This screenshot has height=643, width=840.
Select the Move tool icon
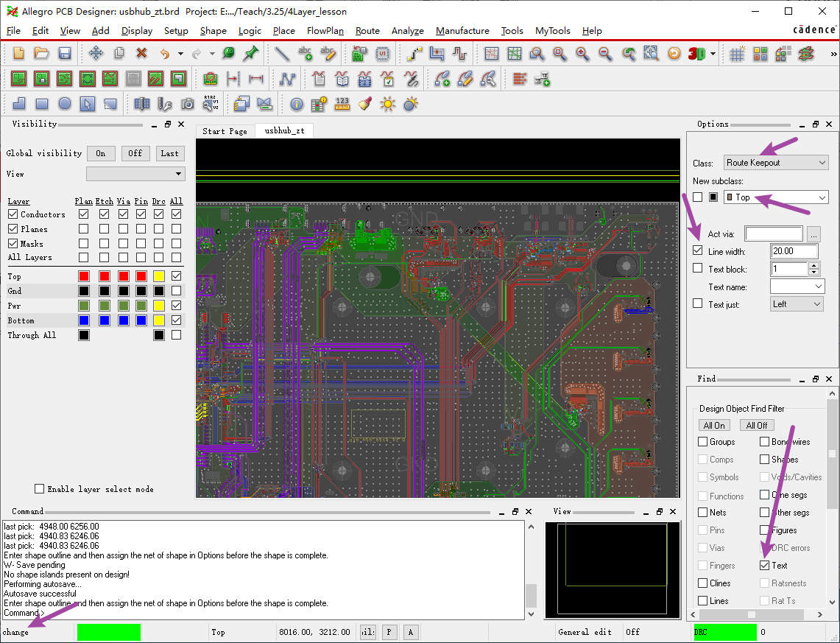[96, 53]
